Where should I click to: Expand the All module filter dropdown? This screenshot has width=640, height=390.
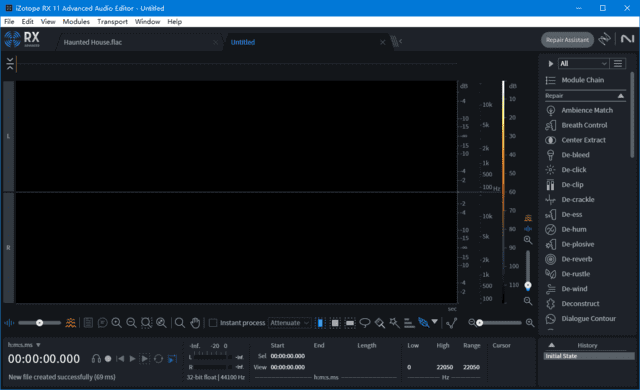point(584,64)
